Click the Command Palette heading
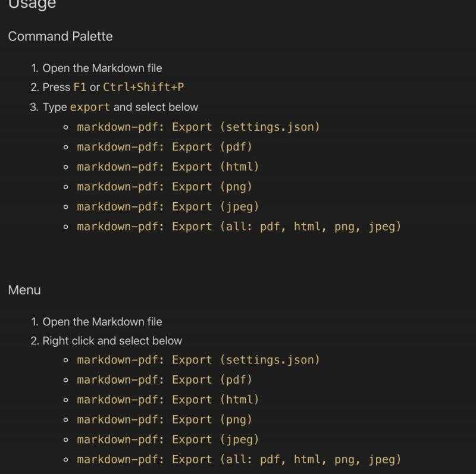 [61, 36]
